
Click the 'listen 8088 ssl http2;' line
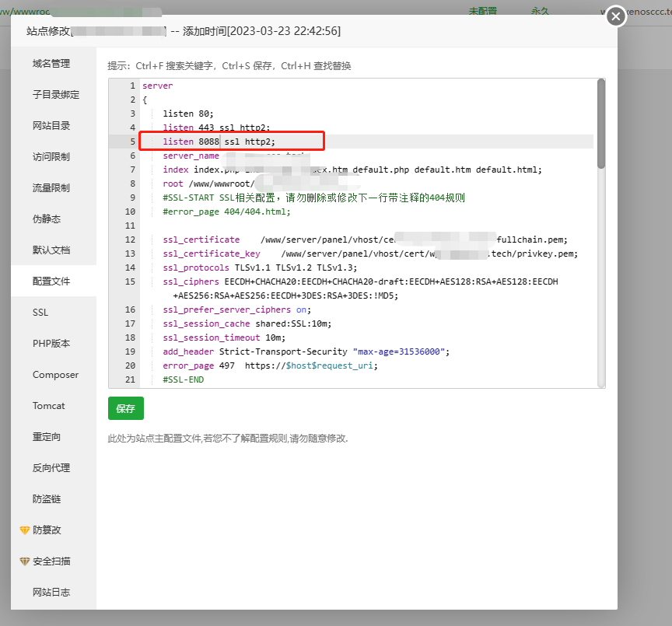coord(219,142)
